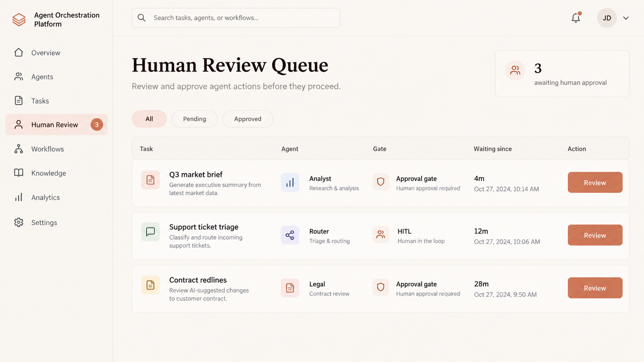Click the Agents people icon in sidebar
The height and width of the screenshot is (362, 644).
click(19, 77)
